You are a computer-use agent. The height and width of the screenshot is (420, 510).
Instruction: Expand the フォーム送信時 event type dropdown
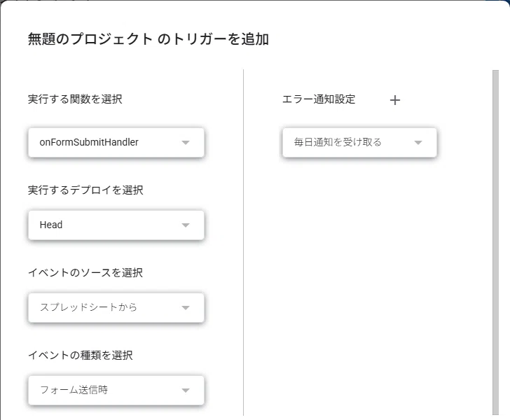click(116, 390)
